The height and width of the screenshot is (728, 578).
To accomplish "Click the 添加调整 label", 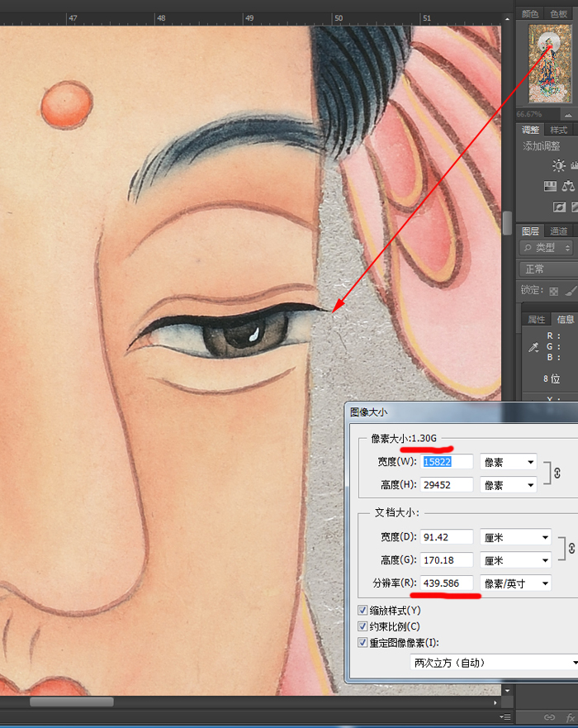I will [x=542, y=146].
